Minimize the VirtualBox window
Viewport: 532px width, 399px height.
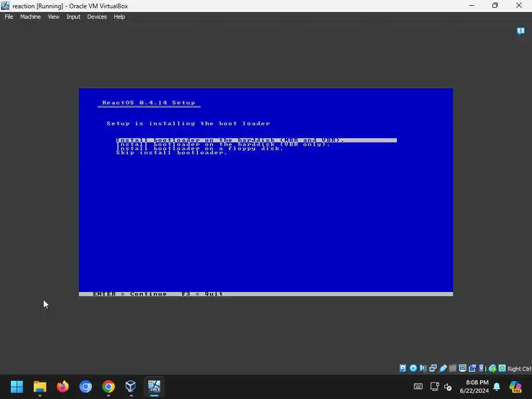click(x=472, y=5)
